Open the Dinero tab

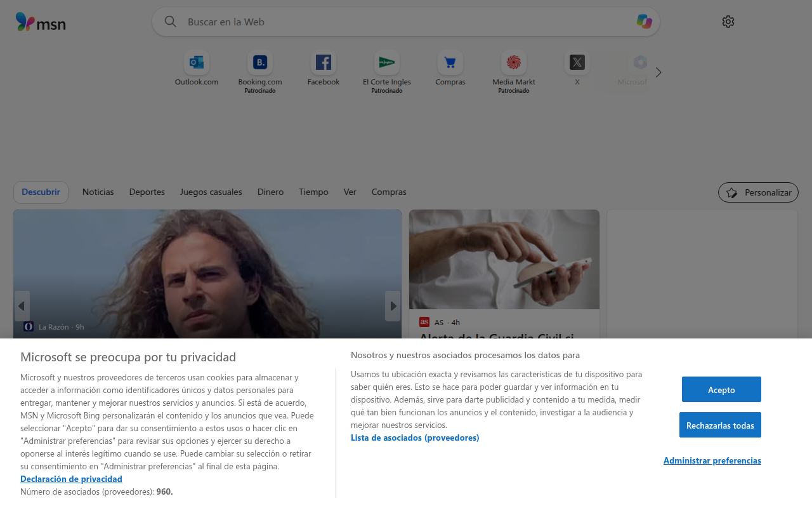coord(271,192)
